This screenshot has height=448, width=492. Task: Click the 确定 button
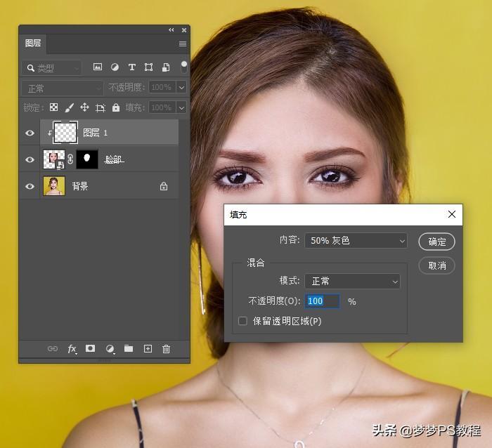(436, 242)
